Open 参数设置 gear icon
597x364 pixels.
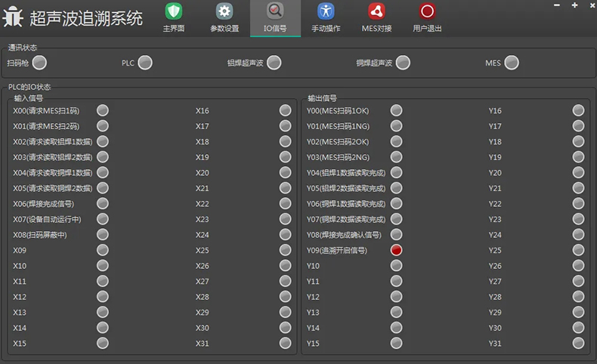click(224, 12)
